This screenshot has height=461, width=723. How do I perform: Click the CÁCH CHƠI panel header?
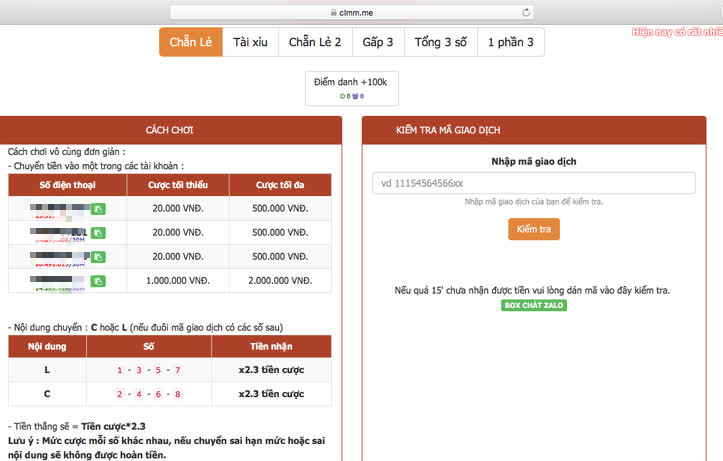[170, 130]
